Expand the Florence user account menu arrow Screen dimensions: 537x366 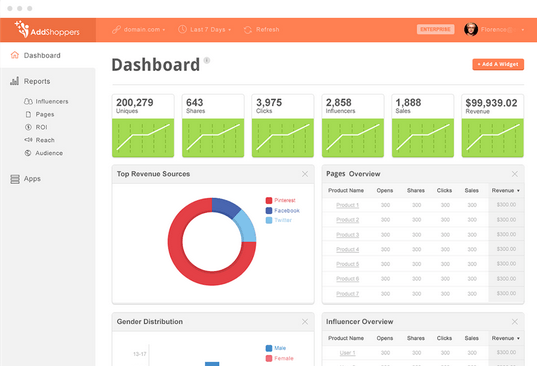(523, 30)
